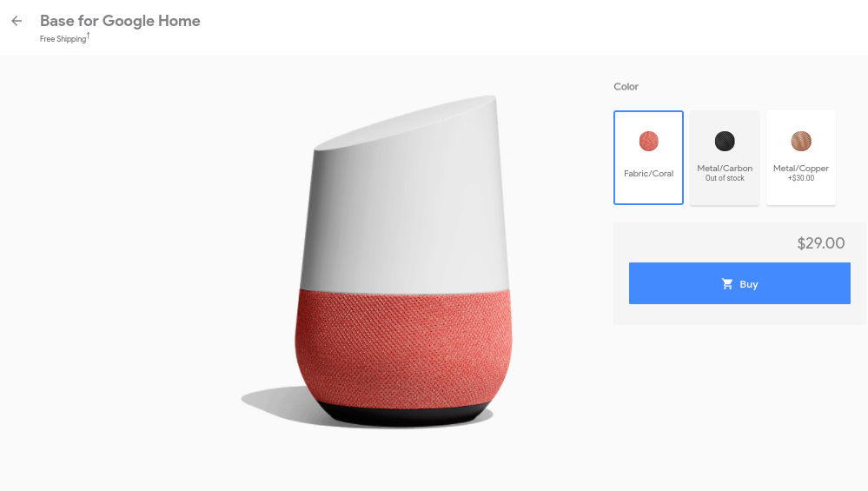Image resolution: width=868 pixels, height=491 pixels.
Task: Click the Base for Google Home title
Action: click(x=120, y=21)
